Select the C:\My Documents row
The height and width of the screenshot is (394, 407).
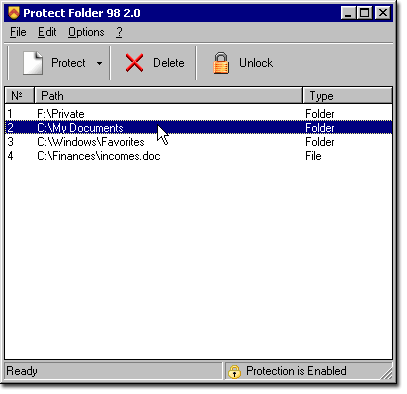pos(199,128)
